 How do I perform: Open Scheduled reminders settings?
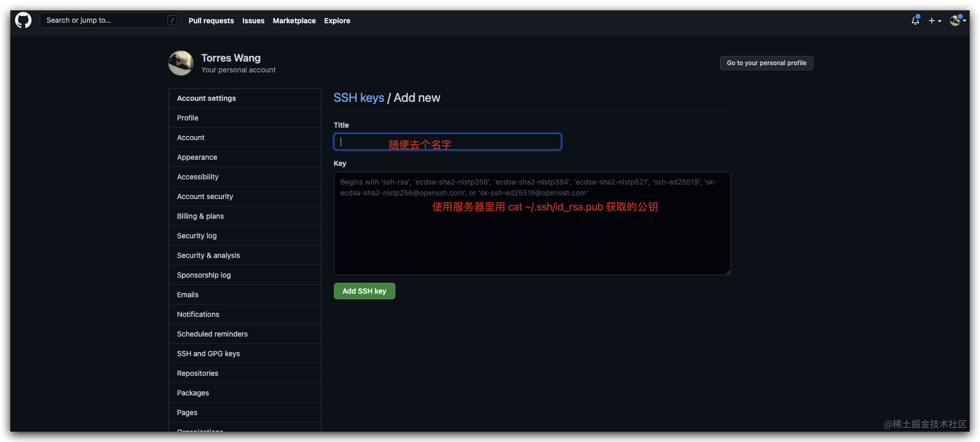coord(245,334)
